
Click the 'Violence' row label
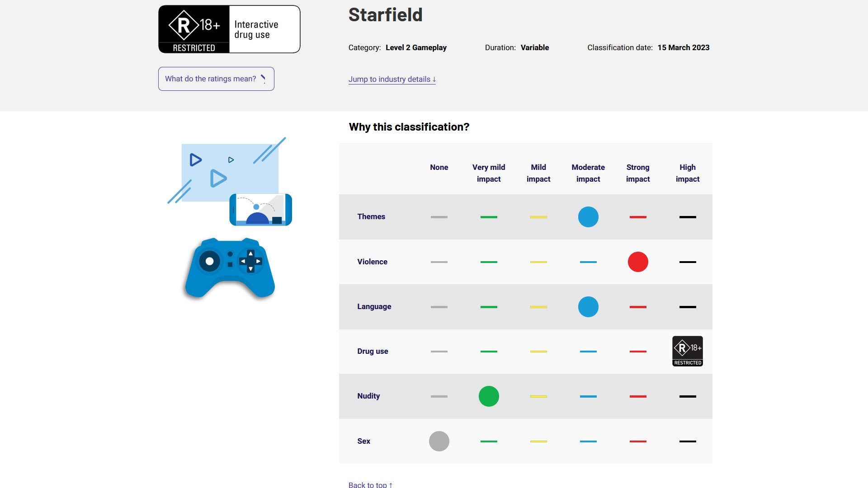[x=372, y=262]
